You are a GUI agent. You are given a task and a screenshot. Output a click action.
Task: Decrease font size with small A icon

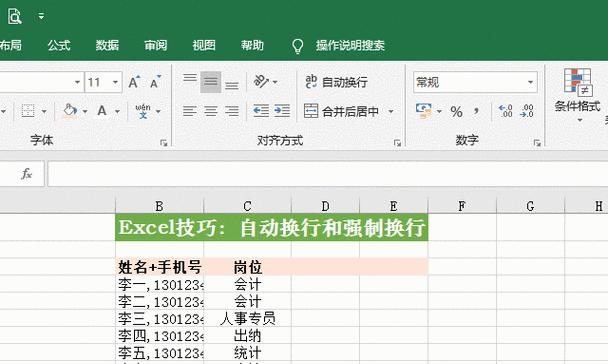pos(155,82)
